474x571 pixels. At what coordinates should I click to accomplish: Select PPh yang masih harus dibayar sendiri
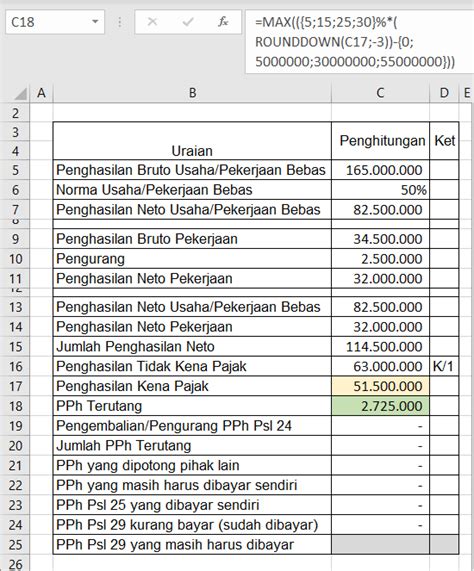coord(192,485)
